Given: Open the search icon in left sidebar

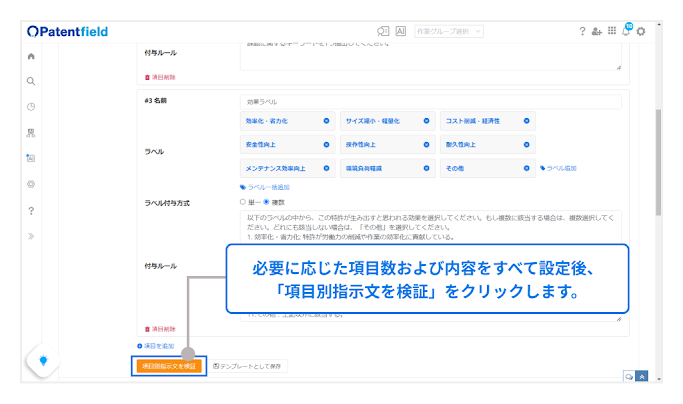Looking at the screenshot, I should coord(31,81).
